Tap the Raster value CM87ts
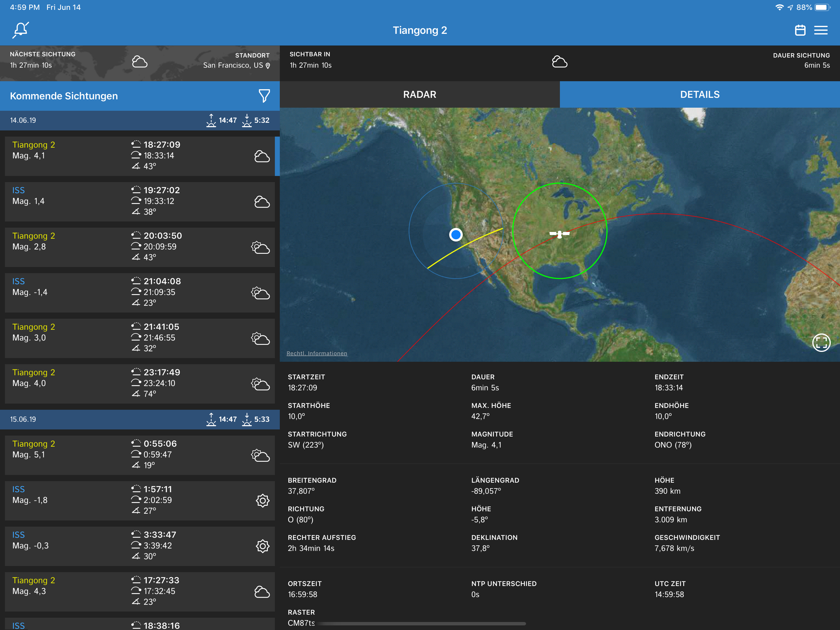 301,623
